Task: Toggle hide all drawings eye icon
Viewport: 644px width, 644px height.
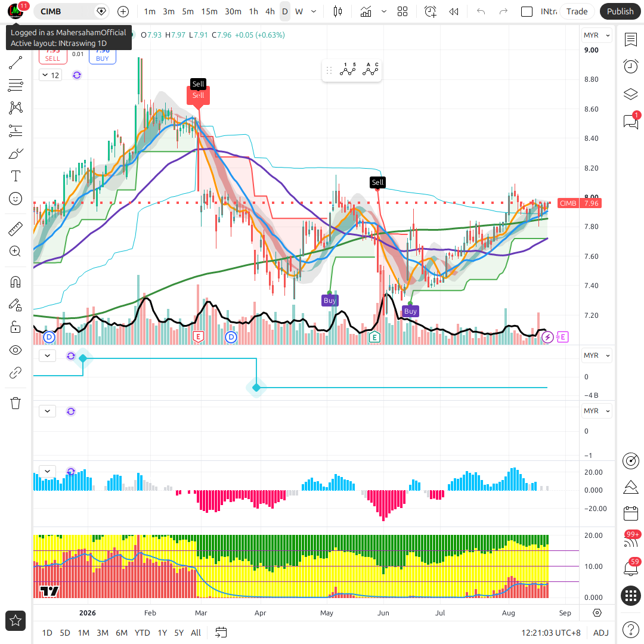Action: (16, 351)
